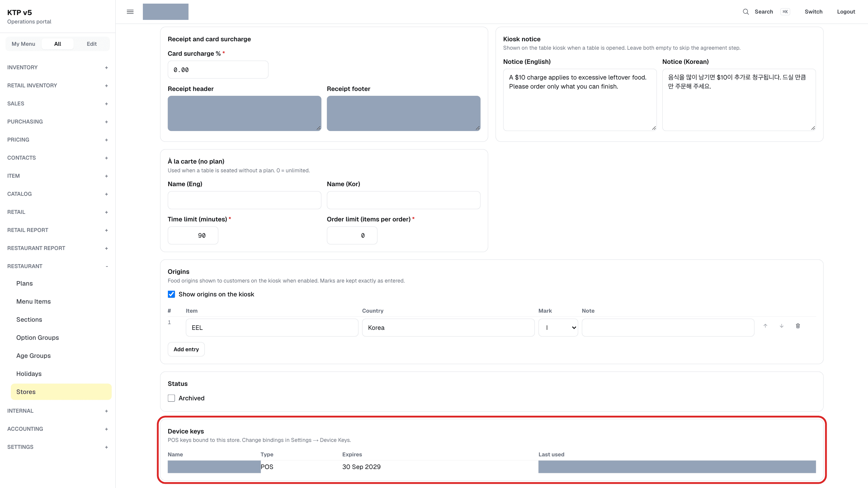This screenshot has height=488, width=868.
Task: Uncheck Show origins on the kiosk
Action: (171, 294)
